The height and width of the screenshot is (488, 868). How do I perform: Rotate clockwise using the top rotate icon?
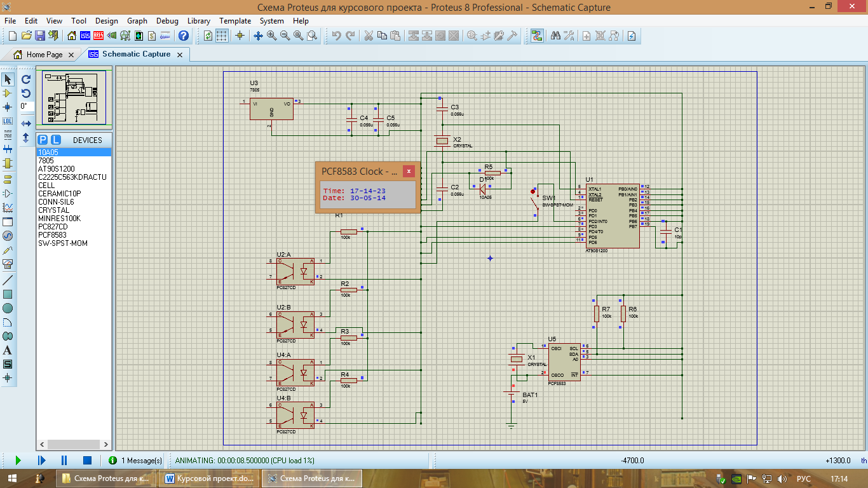pos(26,79)
